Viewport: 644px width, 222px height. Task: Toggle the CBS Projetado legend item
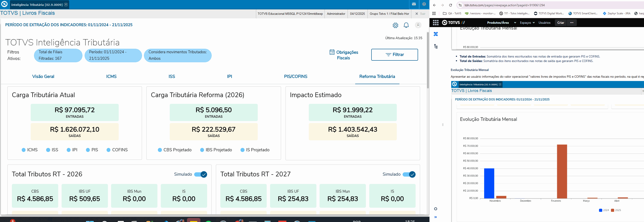(x=175, y=150)
